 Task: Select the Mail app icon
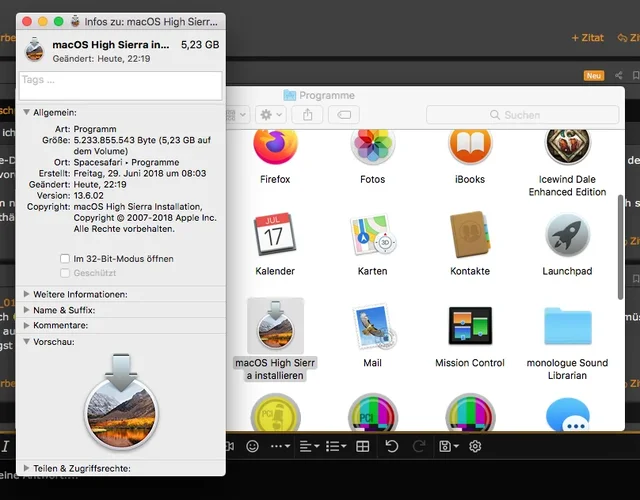(x=373, y=327)
